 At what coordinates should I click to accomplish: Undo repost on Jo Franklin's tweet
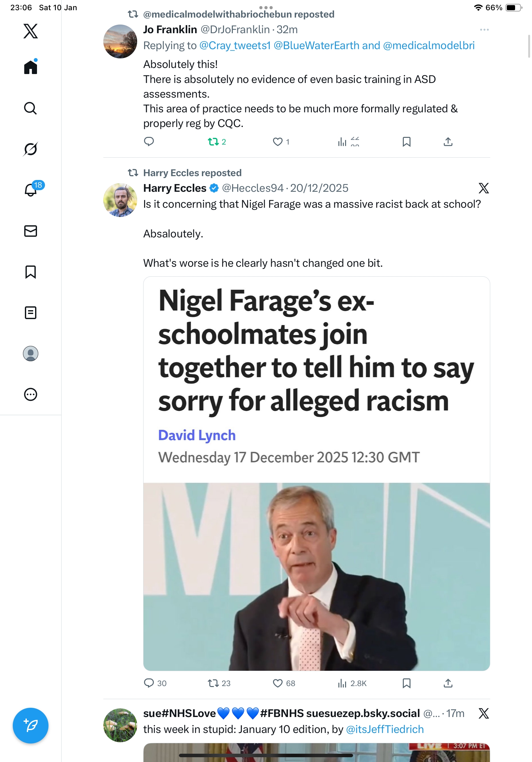pyautogui.click(x=213, y=142)
